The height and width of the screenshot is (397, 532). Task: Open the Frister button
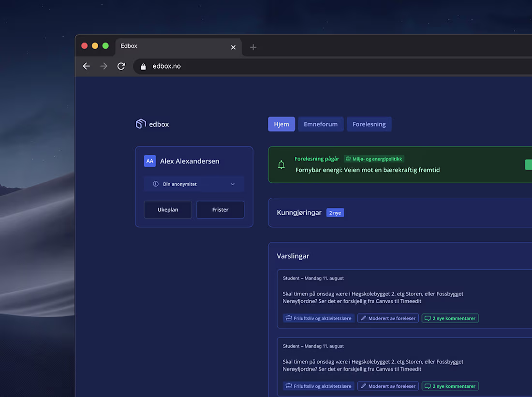tap(220, 210)
